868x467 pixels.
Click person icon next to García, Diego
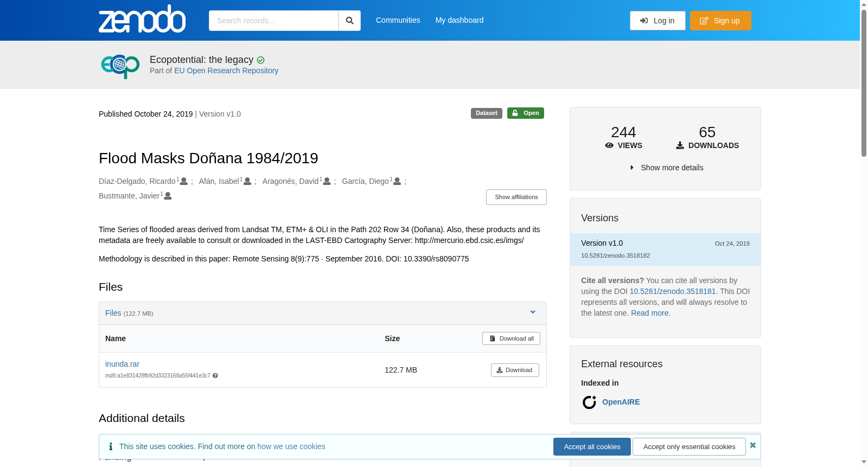click(x=397, y=181)
